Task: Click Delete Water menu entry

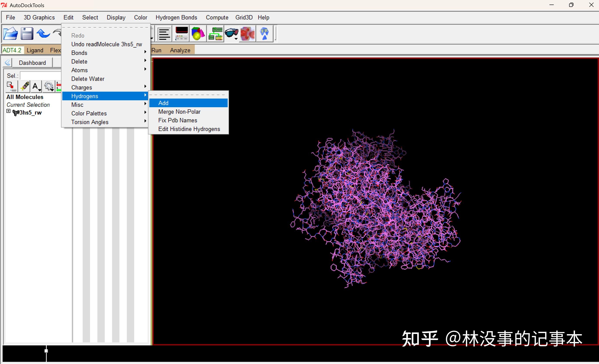Action: (x=88, y=79)
